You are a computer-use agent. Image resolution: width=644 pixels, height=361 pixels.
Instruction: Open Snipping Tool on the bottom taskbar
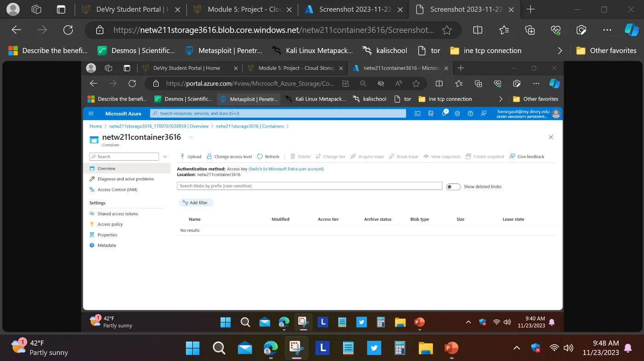[x=297, y=348]
